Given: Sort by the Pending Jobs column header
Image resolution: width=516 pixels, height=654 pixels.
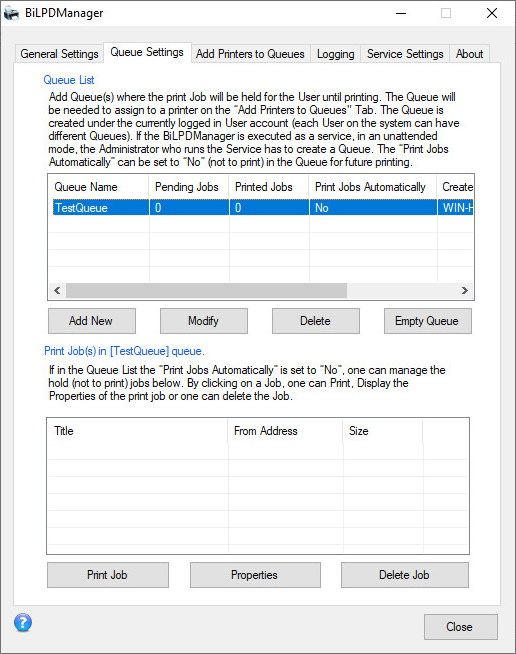Looking at the screenshot, I should pos(189,187).
